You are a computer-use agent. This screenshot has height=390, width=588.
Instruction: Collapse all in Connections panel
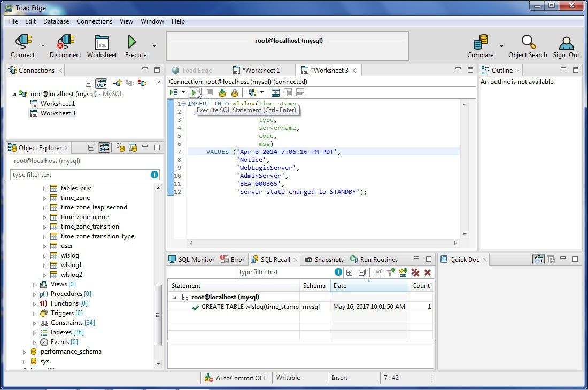coord(89,83)
